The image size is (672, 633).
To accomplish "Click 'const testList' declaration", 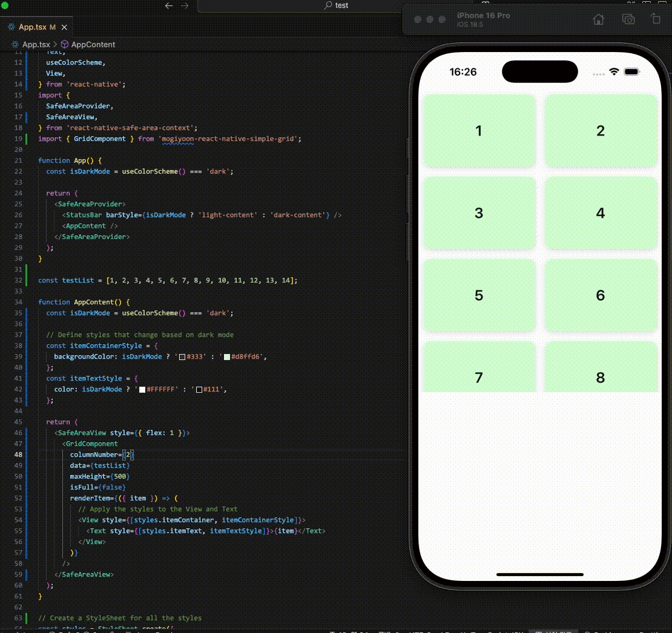I will tap(66, 280).
